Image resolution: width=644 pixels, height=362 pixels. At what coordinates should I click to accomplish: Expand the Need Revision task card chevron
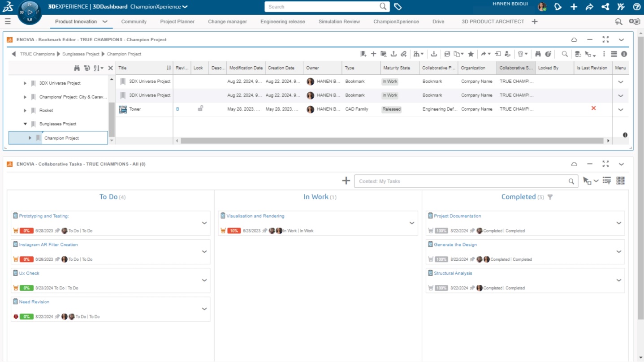[x=204, y=309]
